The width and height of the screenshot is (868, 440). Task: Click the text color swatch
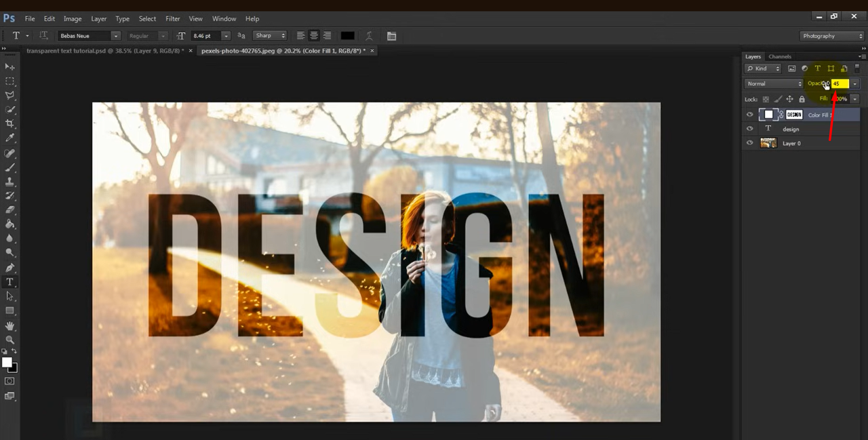(347, 36)
